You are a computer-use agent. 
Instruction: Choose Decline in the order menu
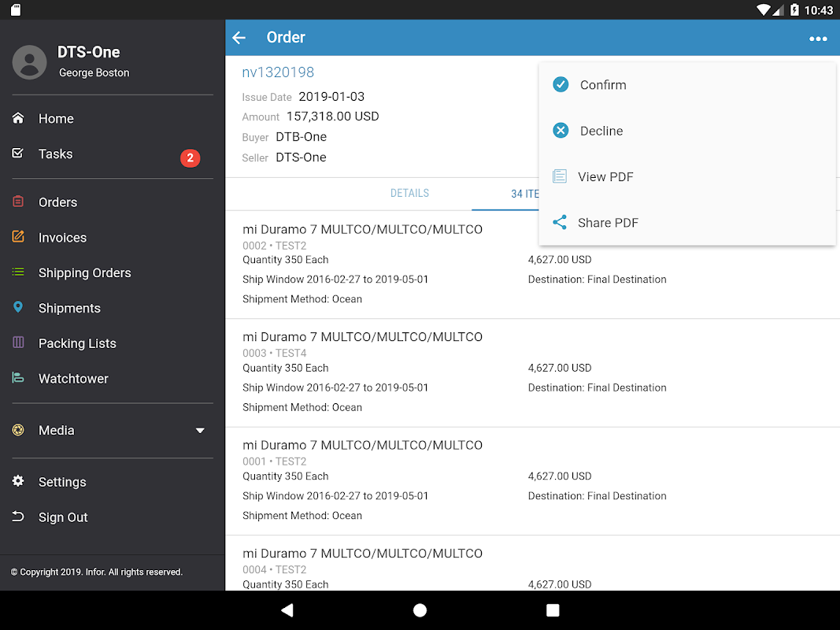pos(601,131)
